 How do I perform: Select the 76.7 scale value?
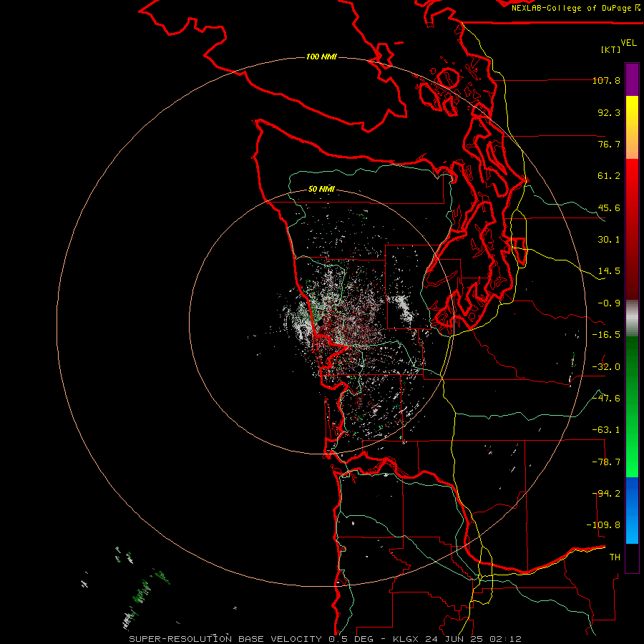pos(609,144)
